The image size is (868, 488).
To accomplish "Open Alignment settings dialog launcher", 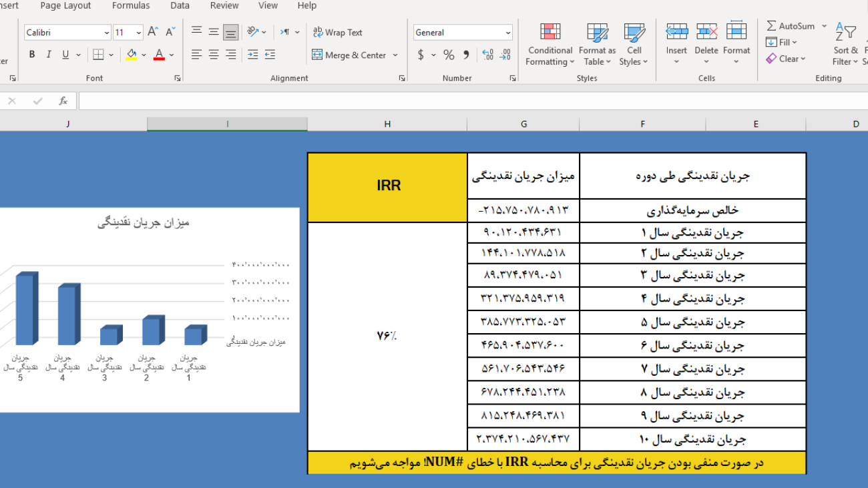I will [x=402, y=78].
